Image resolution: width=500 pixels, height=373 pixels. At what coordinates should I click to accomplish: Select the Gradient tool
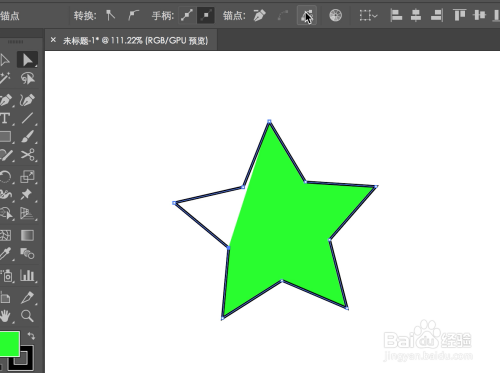(27, 235)
